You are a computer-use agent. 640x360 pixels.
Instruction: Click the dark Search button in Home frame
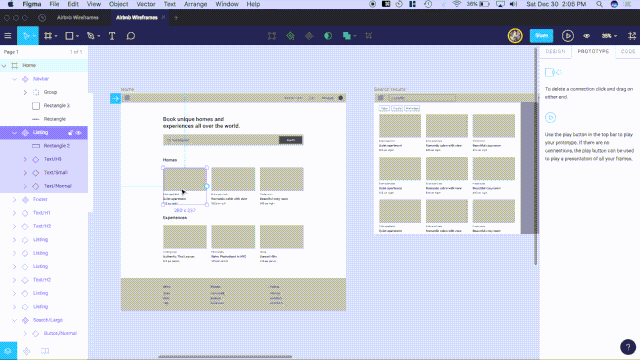coord(291,140)
